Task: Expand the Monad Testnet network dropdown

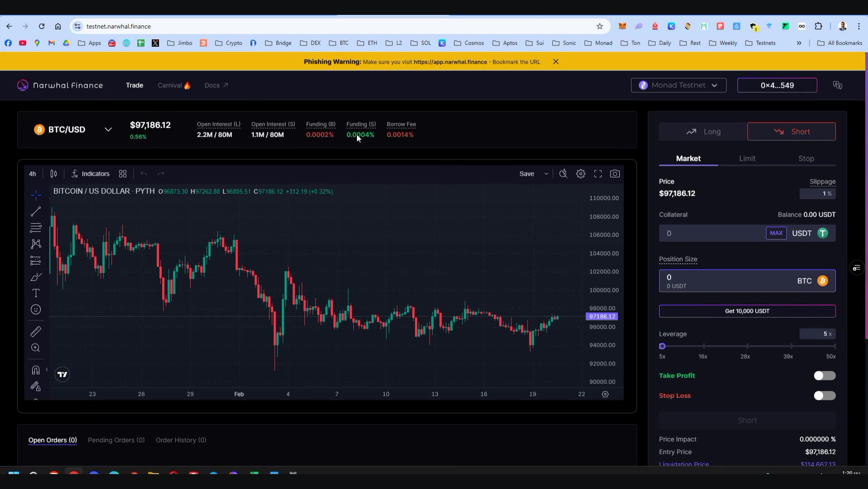Action: [x=678, y=85]
